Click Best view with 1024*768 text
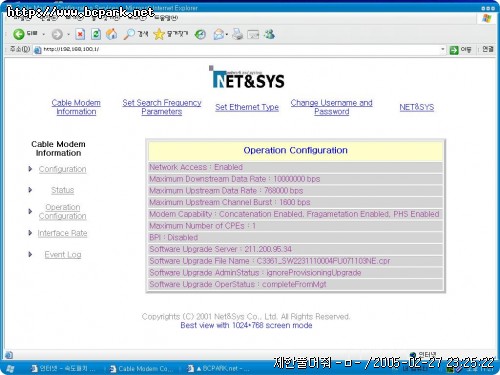 246,325
